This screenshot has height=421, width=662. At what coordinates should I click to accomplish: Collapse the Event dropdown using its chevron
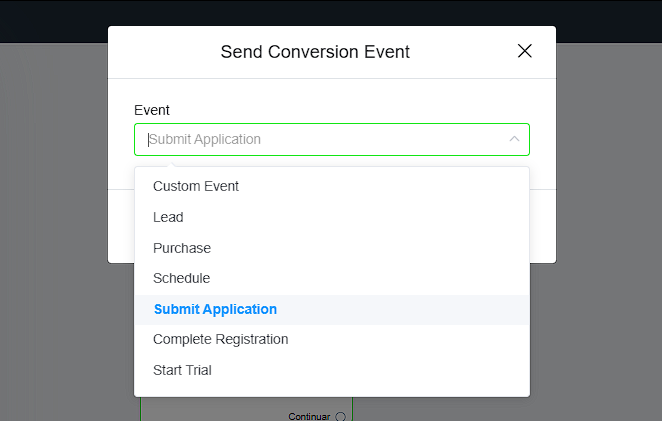click(514, 139)
